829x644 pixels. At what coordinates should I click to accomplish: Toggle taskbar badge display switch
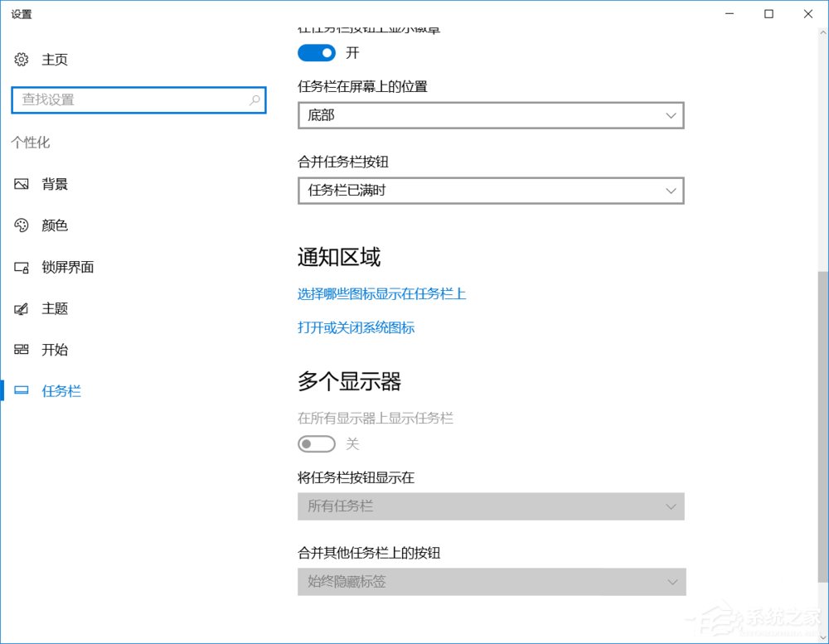pos(316,53)
